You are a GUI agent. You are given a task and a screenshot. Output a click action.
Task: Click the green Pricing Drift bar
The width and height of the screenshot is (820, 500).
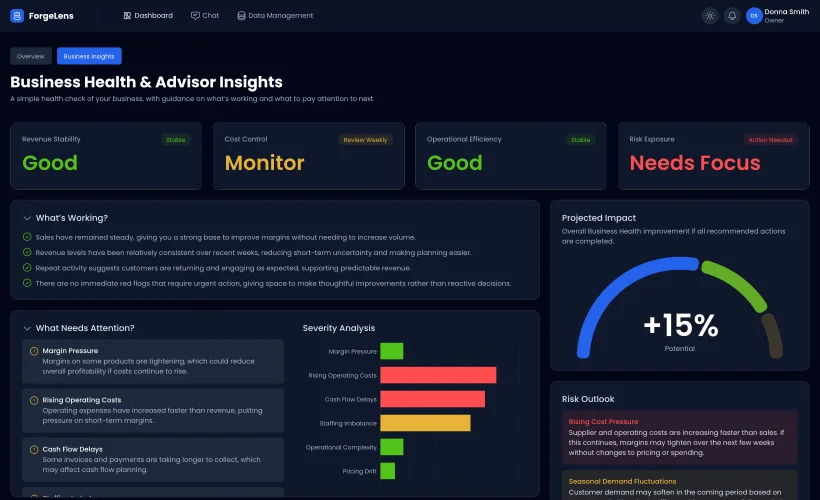tap(388, 471)
